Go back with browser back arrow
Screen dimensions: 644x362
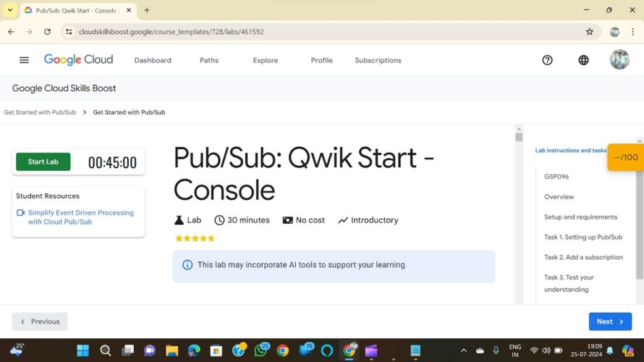[11, 32]
